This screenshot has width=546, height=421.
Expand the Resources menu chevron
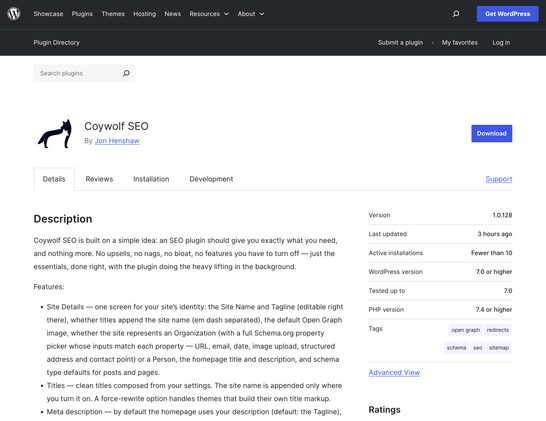tap(226, 14)
